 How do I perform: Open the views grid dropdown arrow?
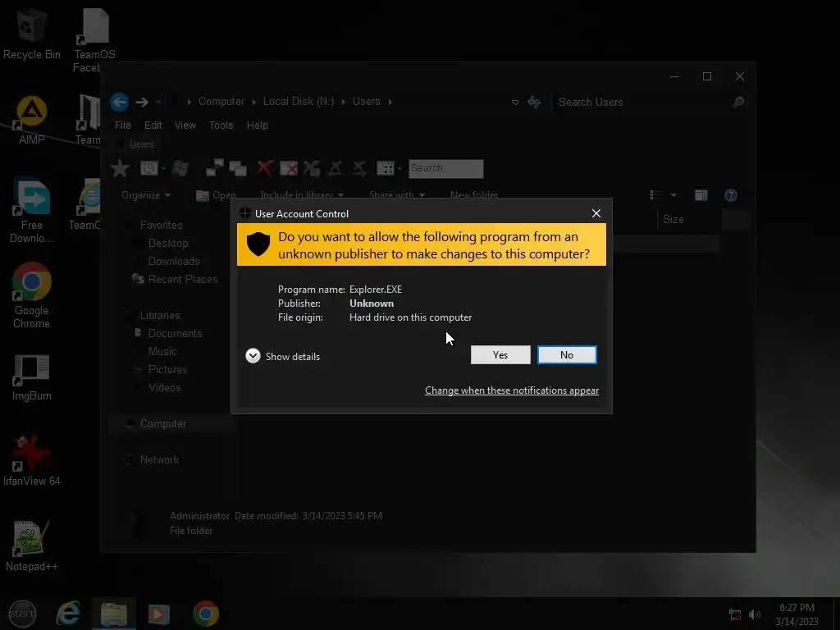(x=399, y=169)
